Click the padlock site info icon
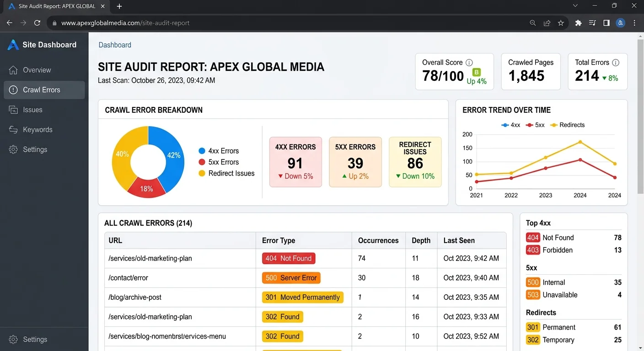 click(55, 23)
